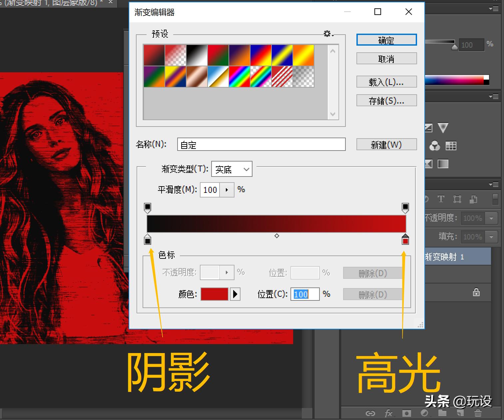The width and height of the screenshot is (504, 420).
Task: Click the link layers chain icon
Action: point(370,413)
